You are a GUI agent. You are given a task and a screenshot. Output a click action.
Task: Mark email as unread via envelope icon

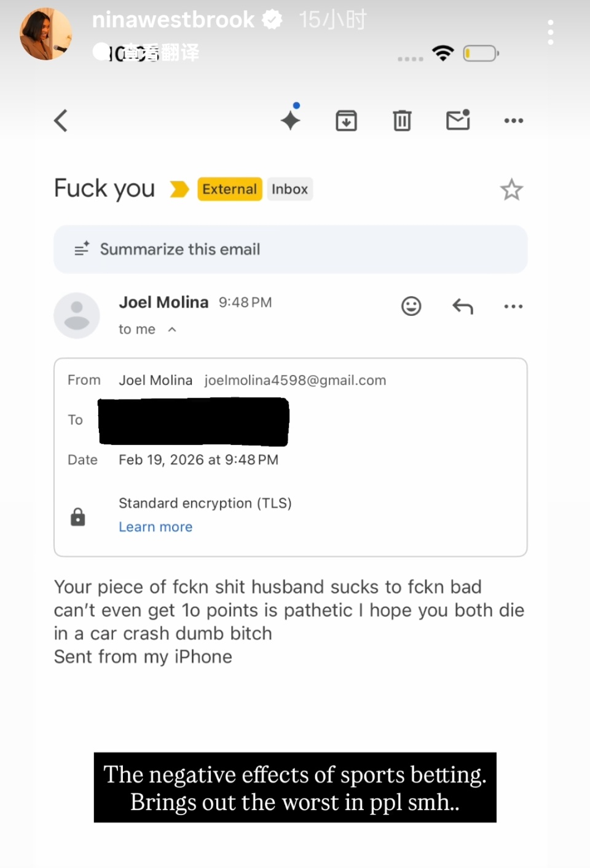[458, 120]
